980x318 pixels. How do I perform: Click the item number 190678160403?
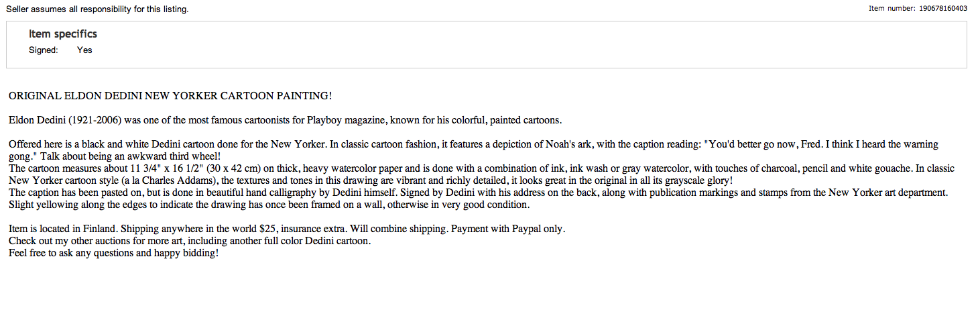point(943,9)
